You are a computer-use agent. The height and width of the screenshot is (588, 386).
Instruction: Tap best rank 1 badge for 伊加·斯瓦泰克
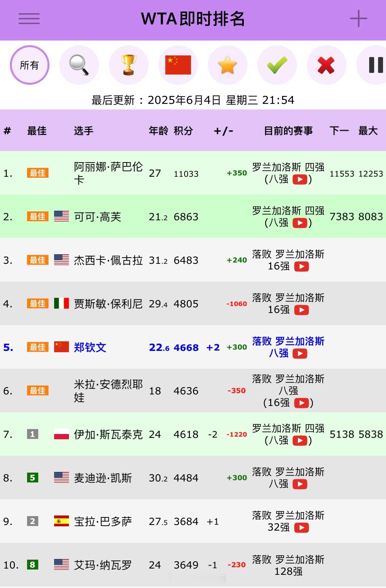pos(33,434)
